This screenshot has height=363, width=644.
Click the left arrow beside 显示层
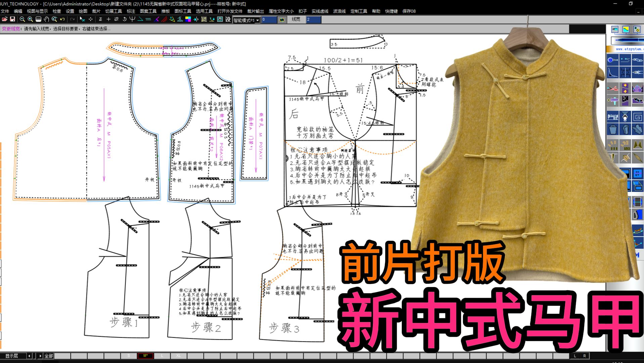(x=30, y=355)
